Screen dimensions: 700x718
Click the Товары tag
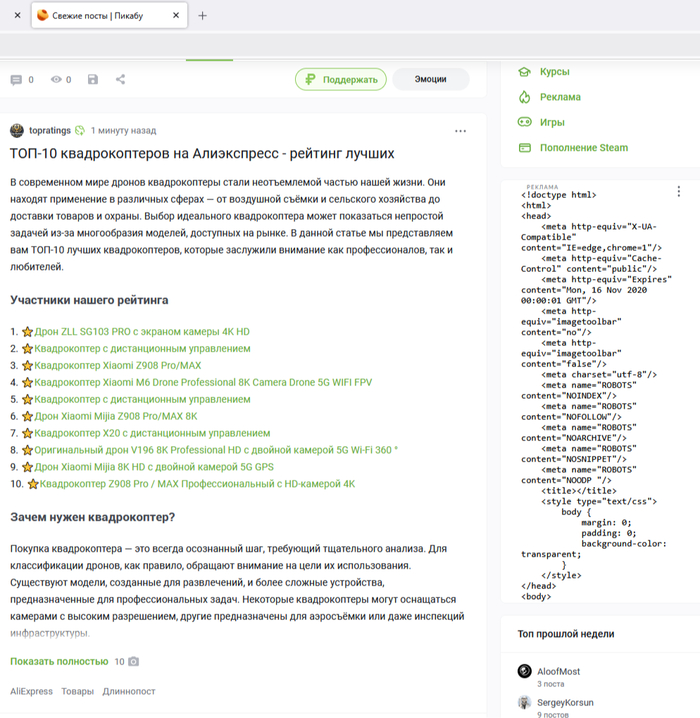(x=77, y=691)
